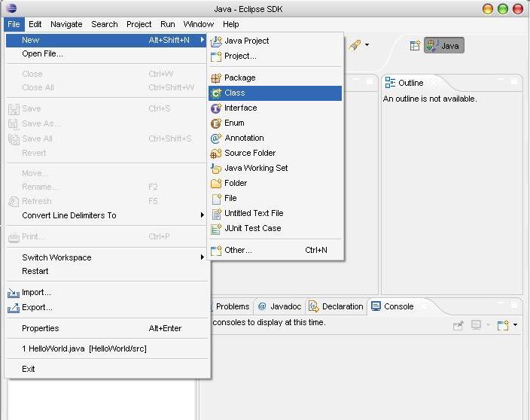Choose Open File... from File menu

point(106,53)
